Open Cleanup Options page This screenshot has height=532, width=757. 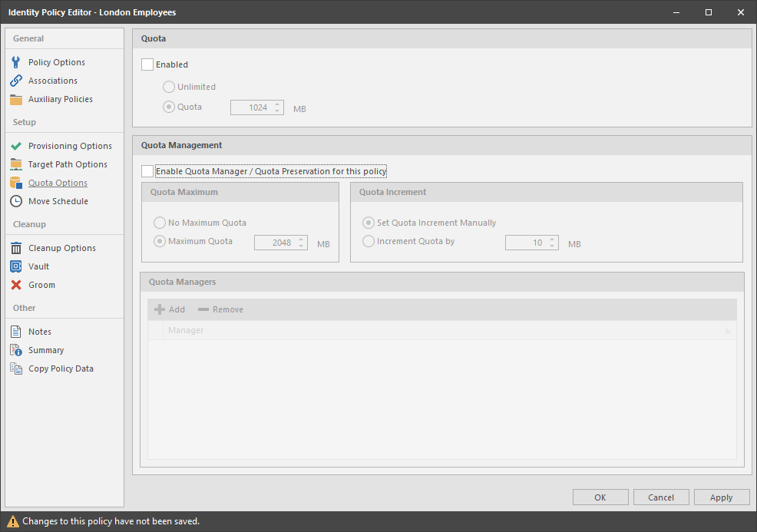[x=61, y=248]
